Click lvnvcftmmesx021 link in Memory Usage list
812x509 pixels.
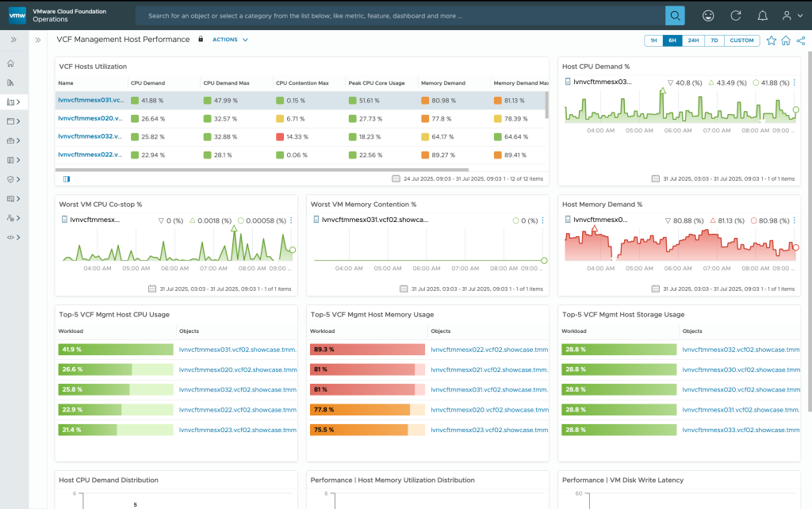pyautogui.click(x=488, y=369)
